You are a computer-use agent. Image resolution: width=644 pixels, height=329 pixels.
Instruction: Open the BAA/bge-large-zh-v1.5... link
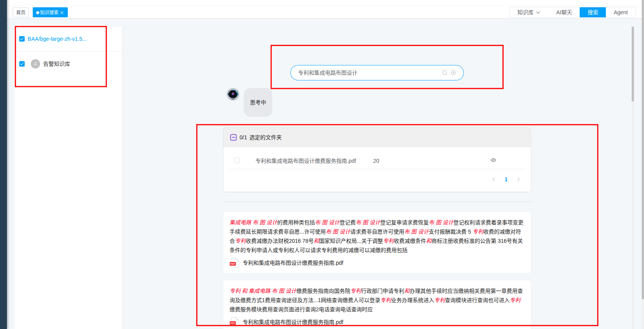(57, 39)
